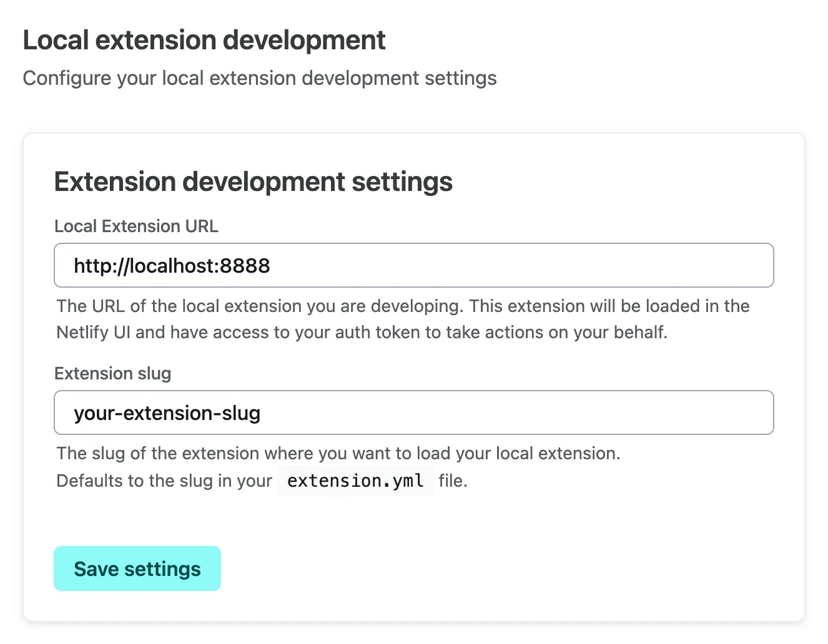
Task: Click the "Local Extension URL" field label
Action: pos(136,226)
